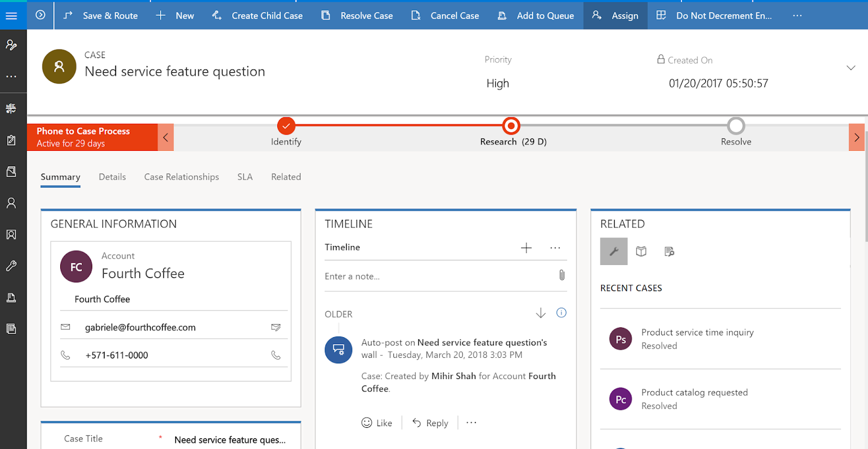Click the phone call icon beside +571-611-0000
Screen dimensions: 868x449
coord(276,355)
